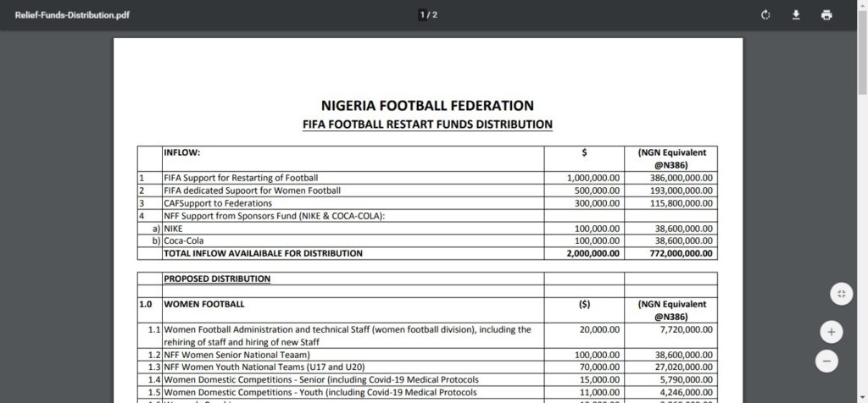Print the PDF document

(x=826, y=15)
